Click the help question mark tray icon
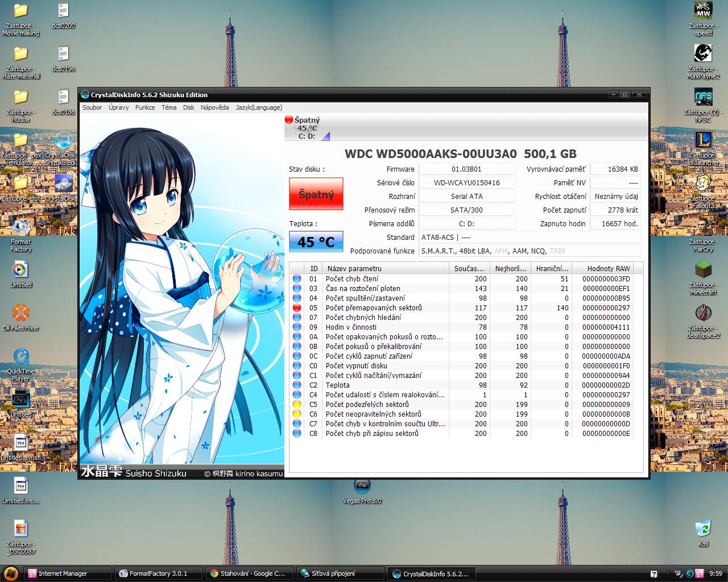728x582 pixels. [654, 573]
